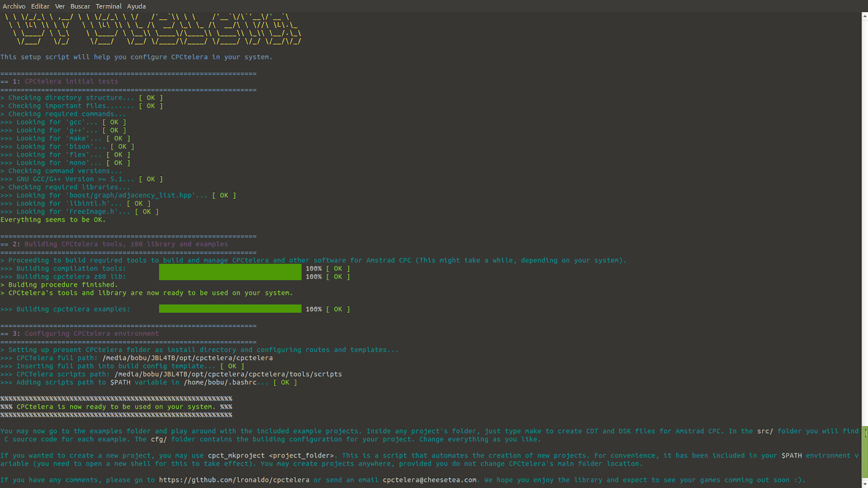Select the 'Building CPCtelera tools, z80 library' heading
Image resolution: width=868 pixels, height=488 pixels.
126,244
